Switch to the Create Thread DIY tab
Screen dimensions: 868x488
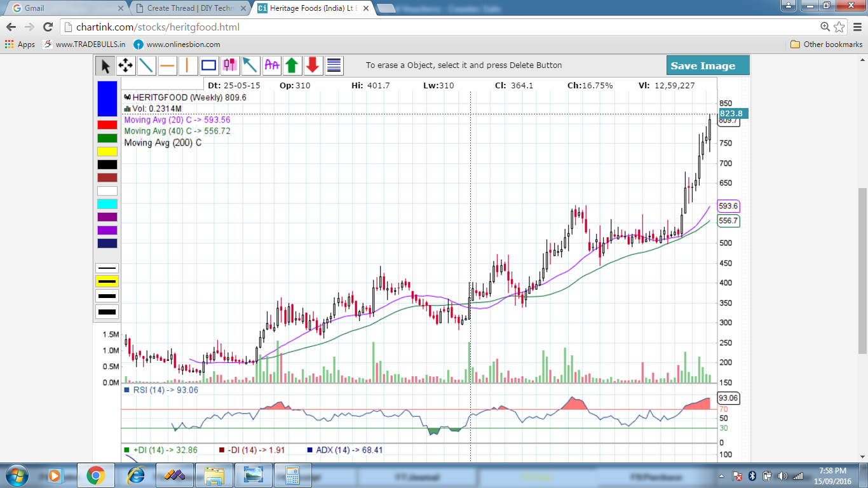pos(191,8)
